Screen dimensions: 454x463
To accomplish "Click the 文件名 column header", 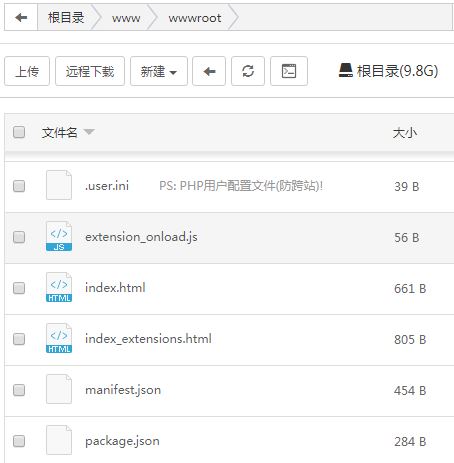I will click(59, 132).
